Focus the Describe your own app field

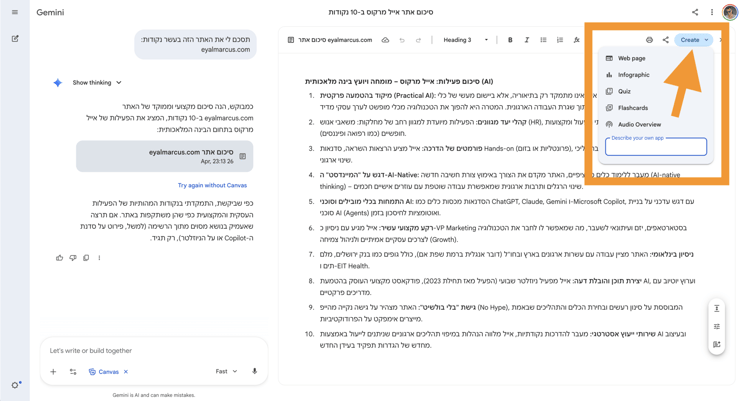click(656, 147)
